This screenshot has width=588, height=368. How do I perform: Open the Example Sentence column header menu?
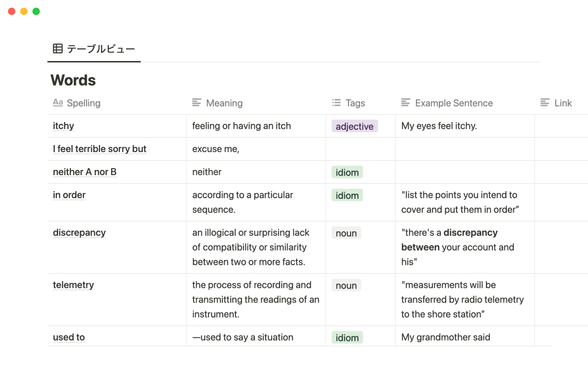point(454,103)
